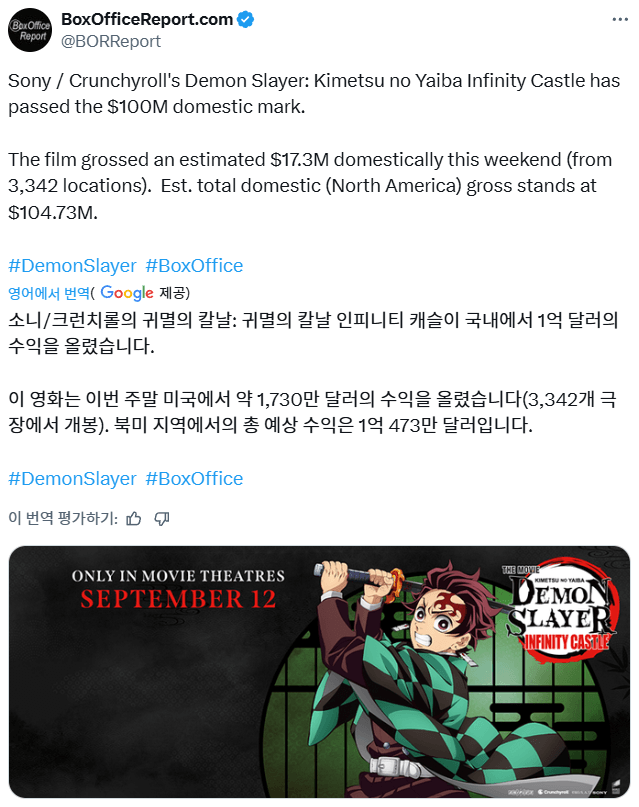Click the SEPTEMBER 12 text on the banner
Image resolution: width=639 pixels, height=807 pixels.
pos(178,599)
